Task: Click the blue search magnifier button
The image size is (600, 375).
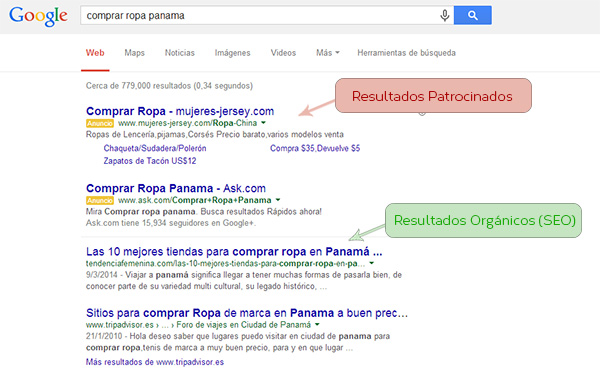Action: (x=473, y=15)
